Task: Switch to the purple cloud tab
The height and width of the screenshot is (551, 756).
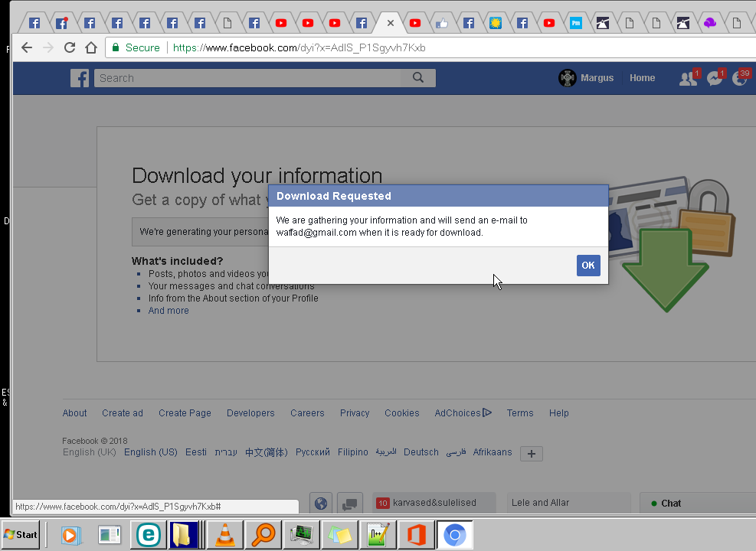Action: 710,23
